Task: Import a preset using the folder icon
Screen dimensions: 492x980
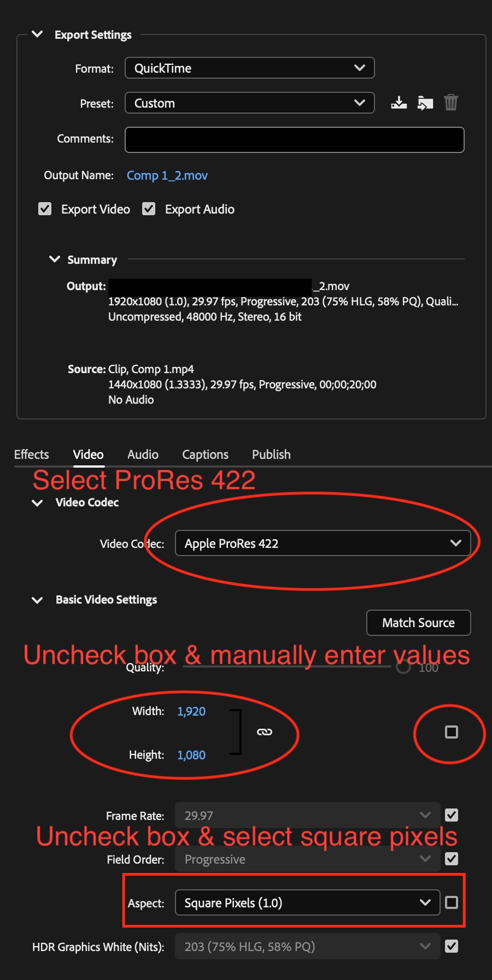Action: (425, 102)
